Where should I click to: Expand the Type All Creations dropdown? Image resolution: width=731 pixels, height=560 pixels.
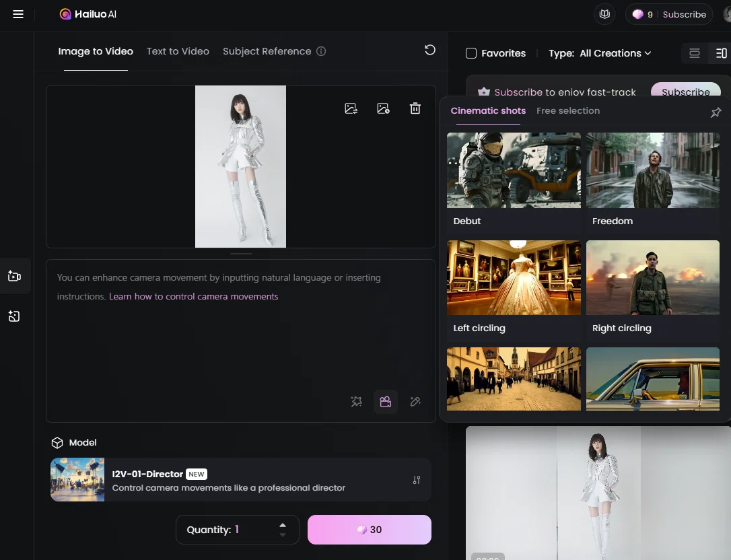point(600,53)
